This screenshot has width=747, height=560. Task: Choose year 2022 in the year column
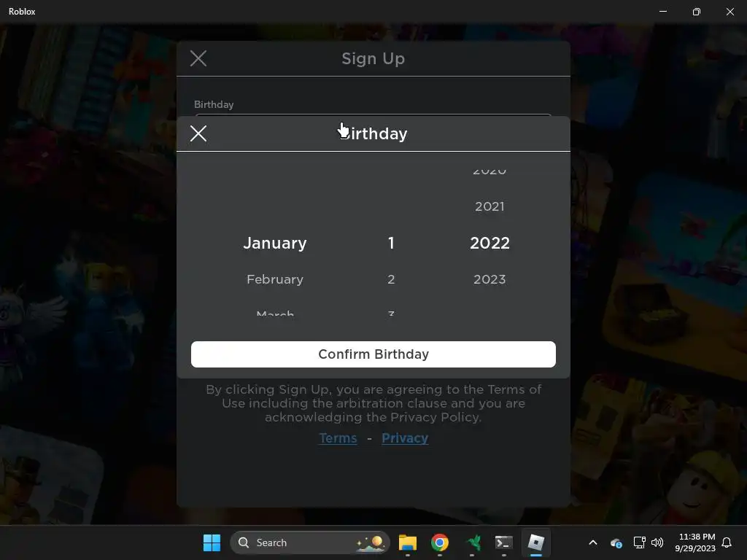[x=489, y=243]
